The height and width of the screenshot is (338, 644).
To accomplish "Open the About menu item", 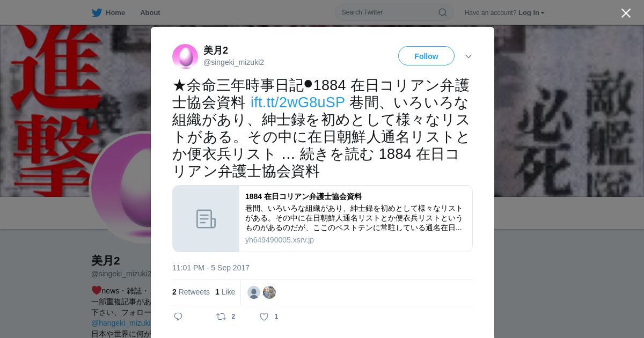I will tap(150, 12).
